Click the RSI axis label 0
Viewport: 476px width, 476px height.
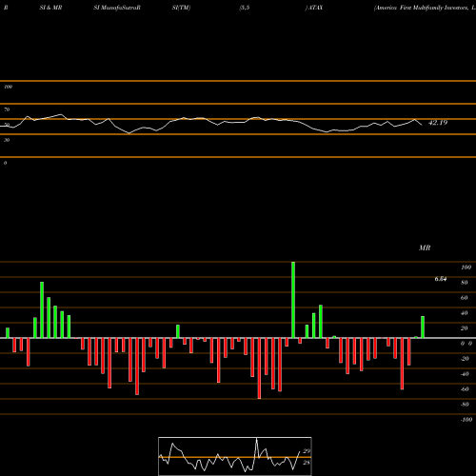coord(5,163)
